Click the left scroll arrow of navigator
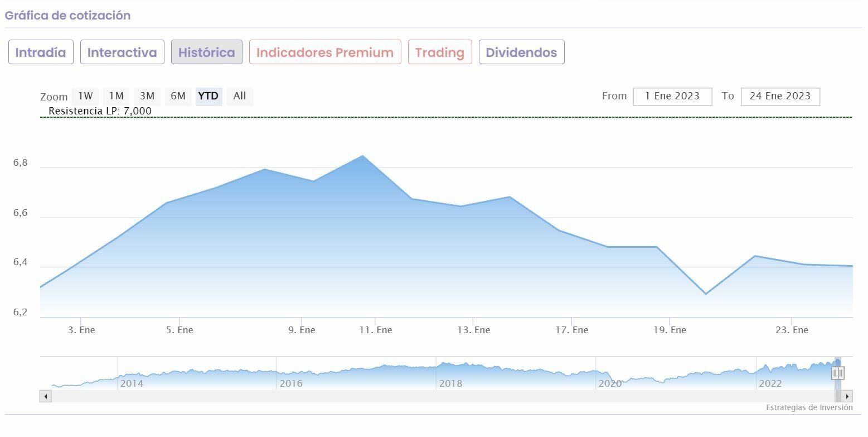 (x=46, y=396)
